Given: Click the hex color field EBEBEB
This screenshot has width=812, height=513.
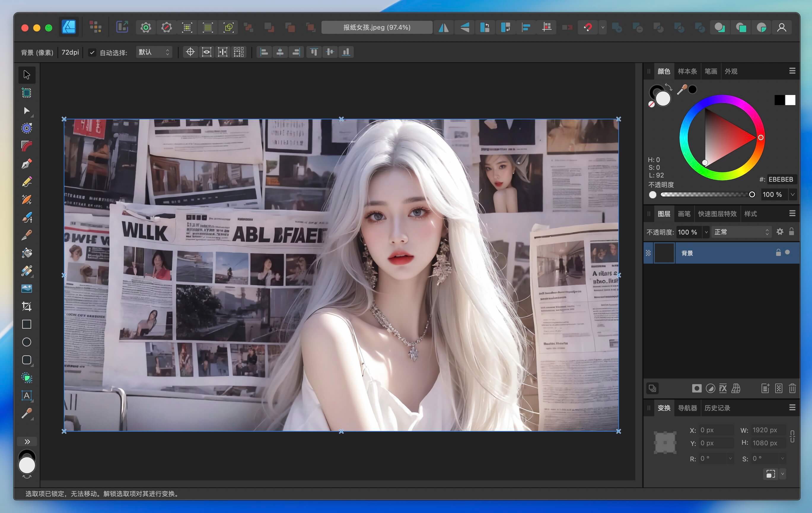Looking at the screenshot, I should pos(781,179).
